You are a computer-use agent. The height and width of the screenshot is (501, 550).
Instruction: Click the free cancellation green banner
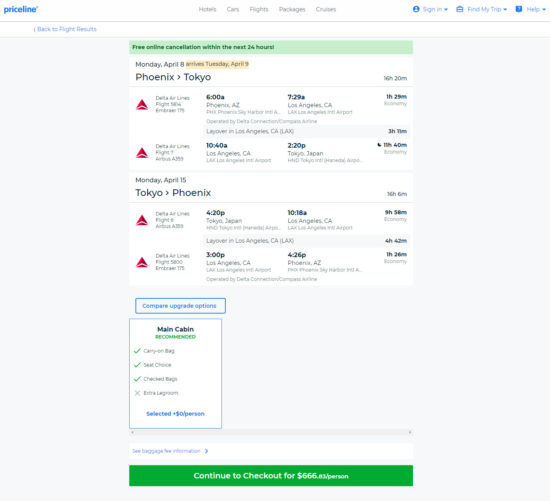tap(271, 47)
